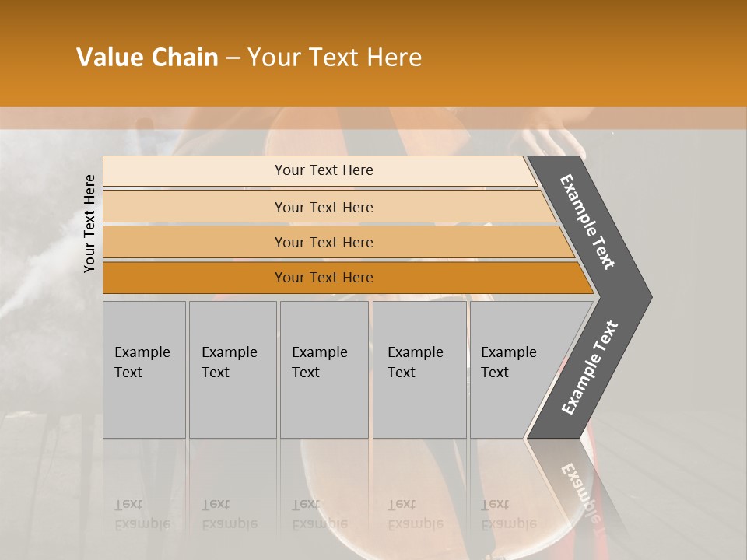The height and width of the screenshot is (560, 747).
Task: Click the pale translucent strip beneath the header
Action: (x=373, y=117)
